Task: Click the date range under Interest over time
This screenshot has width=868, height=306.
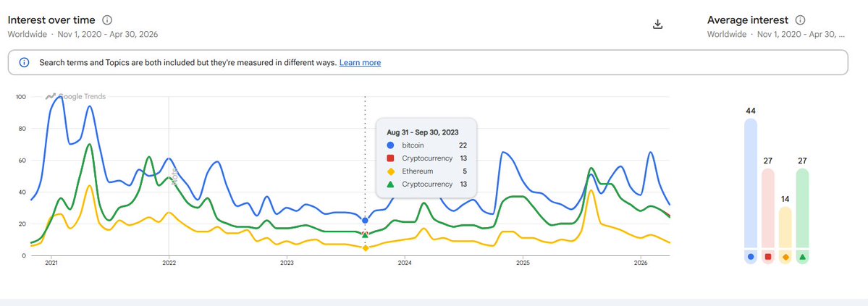Action: tap(108, 34)
